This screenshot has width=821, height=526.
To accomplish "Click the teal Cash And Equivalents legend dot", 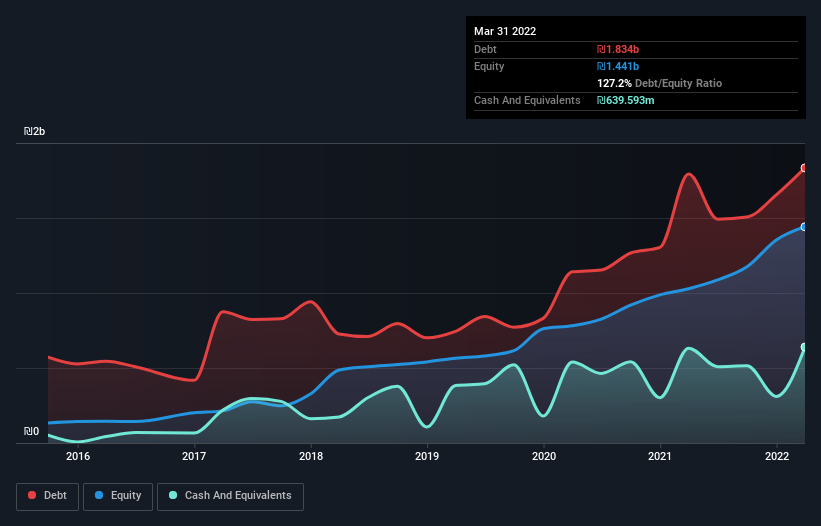I will pyautogui.click(x=173, y=495).
